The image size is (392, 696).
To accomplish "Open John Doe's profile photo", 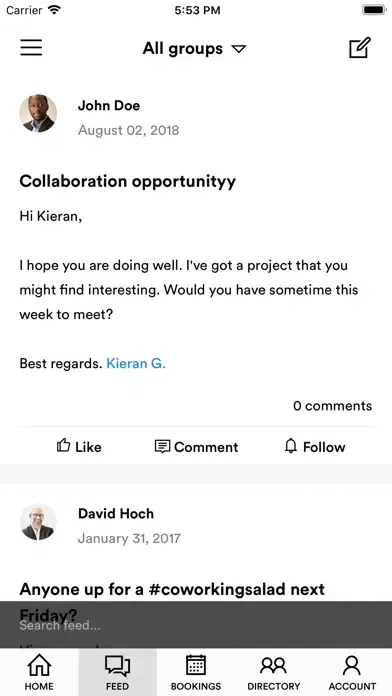I will click(x=38, y=113).
